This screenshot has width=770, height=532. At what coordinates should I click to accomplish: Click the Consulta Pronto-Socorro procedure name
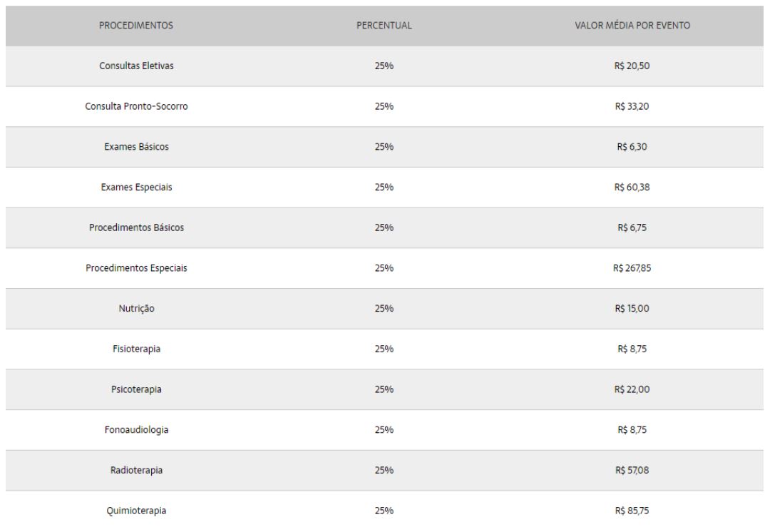[136, 107]
